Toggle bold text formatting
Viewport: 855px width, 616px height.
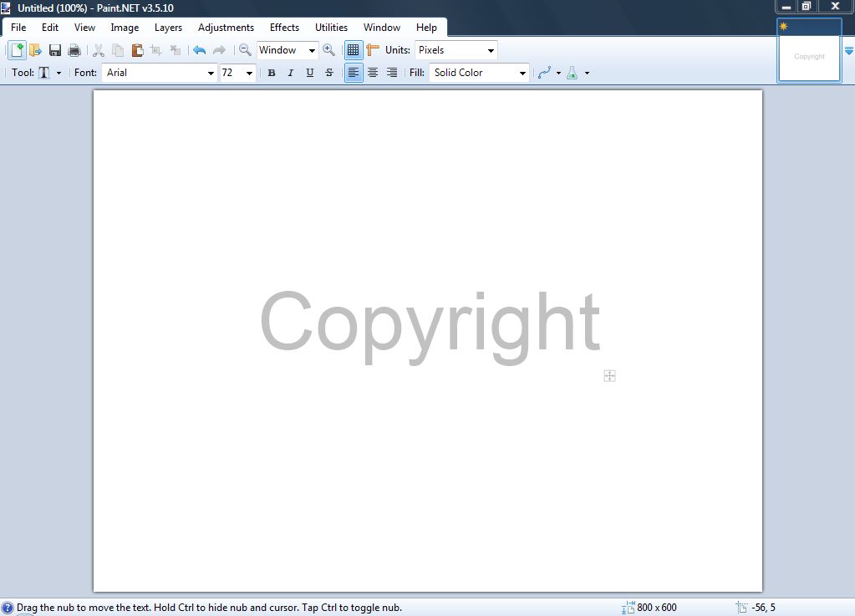click(272, 73)
